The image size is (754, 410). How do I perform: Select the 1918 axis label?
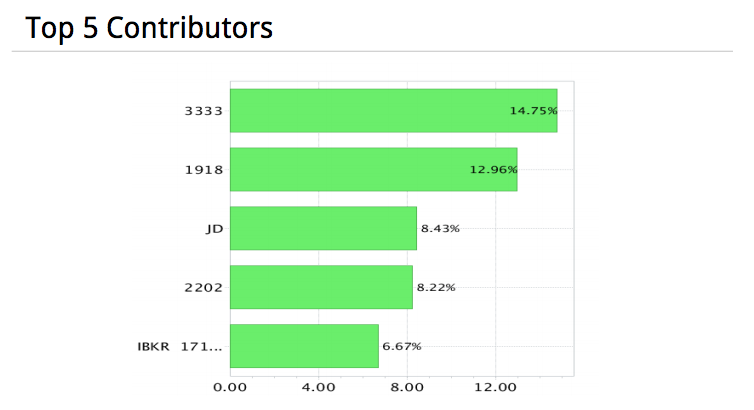(203, 170)
